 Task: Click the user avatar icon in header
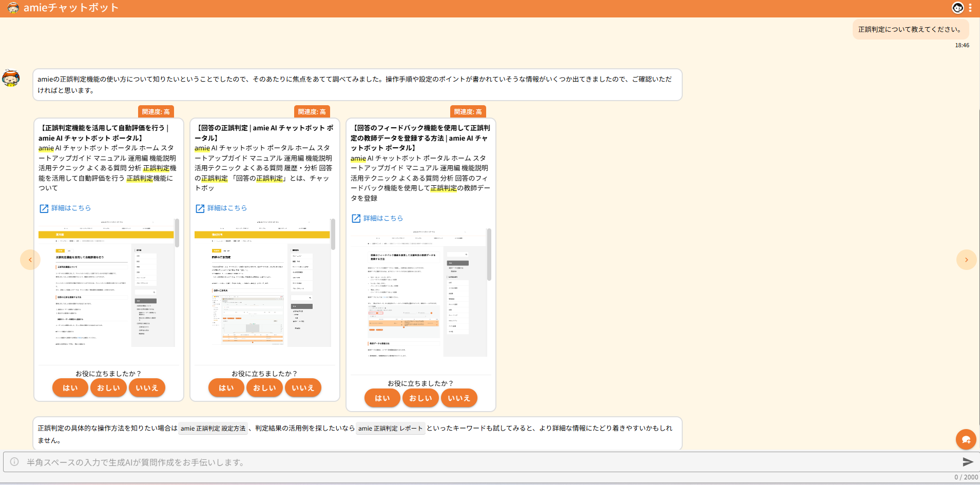[957, 8]
